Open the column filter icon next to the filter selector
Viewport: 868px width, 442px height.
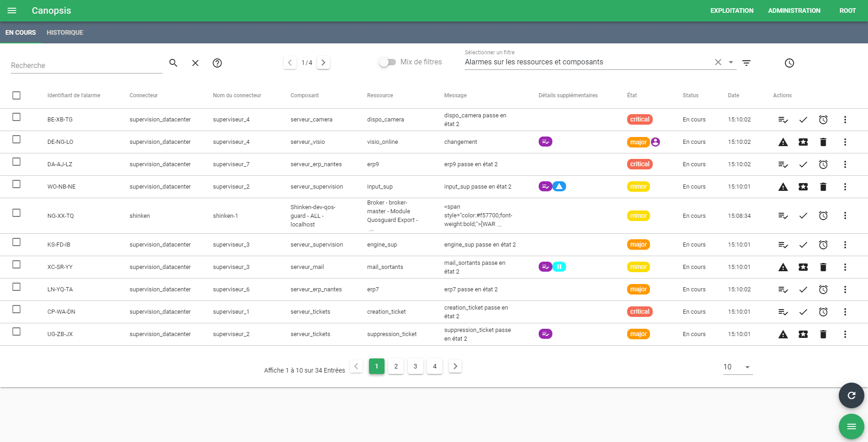[747, 63]
